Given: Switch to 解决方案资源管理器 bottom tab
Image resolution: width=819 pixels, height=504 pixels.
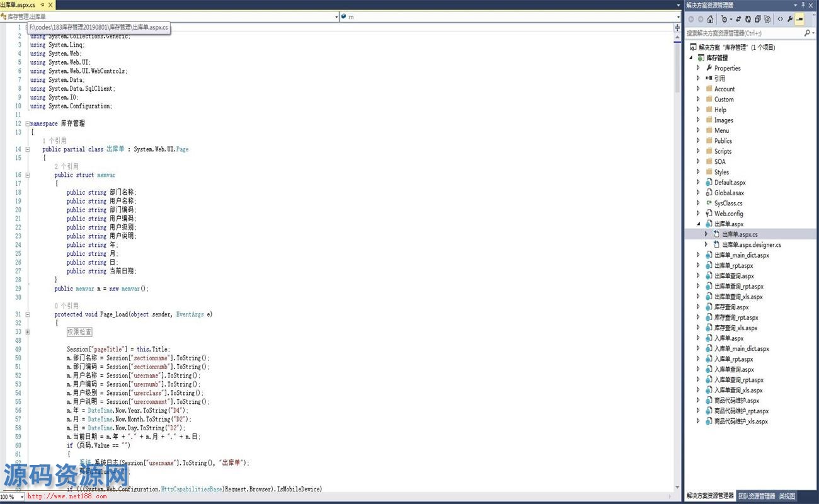Looking at the screenshot, I should [710, 496].
